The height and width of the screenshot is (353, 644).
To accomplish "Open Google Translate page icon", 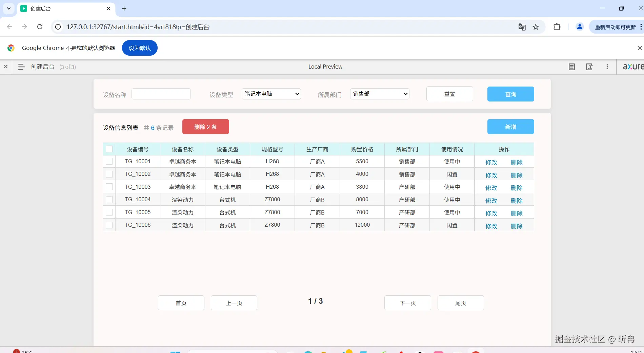I will [522, 27].
